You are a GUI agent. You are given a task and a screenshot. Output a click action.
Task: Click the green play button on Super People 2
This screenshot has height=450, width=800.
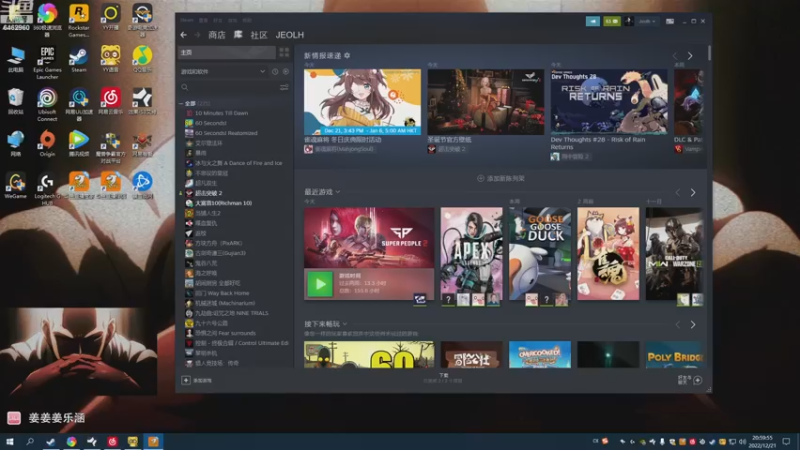pos(320,284)
